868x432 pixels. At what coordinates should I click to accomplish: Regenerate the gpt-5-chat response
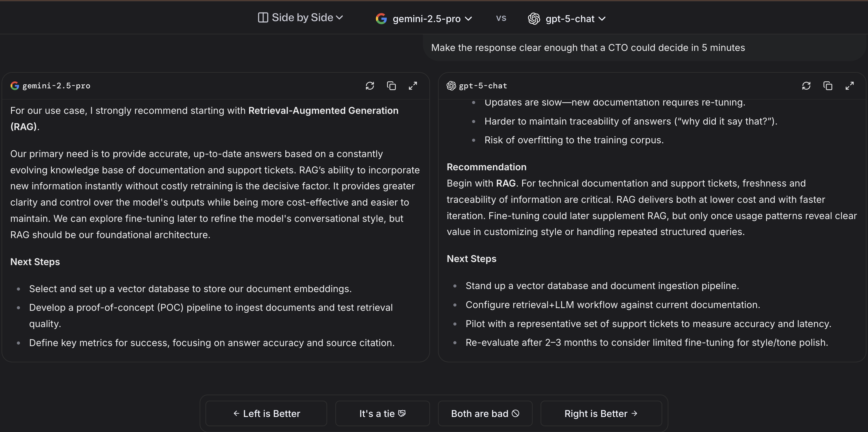coord(806,86)
